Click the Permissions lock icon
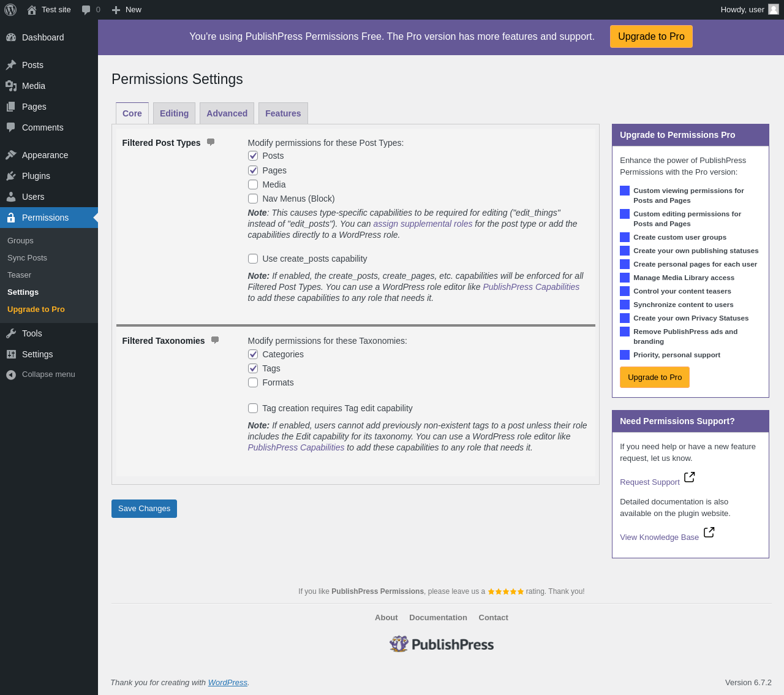784x695 pixels. [x=11, y=218]
